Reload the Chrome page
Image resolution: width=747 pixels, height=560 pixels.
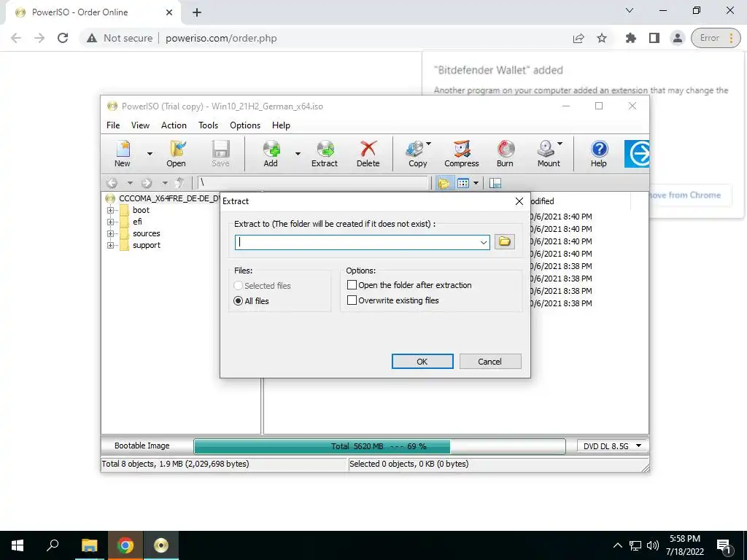click(x=63, y=38)
